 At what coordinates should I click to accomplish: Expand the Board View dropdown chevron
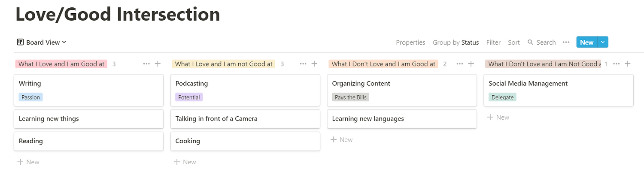click(x=64, y=42)
